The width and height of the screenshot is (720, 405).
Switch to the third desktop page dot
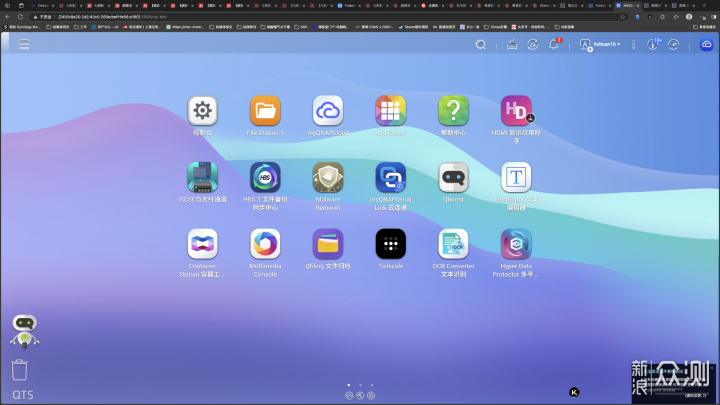372,385
